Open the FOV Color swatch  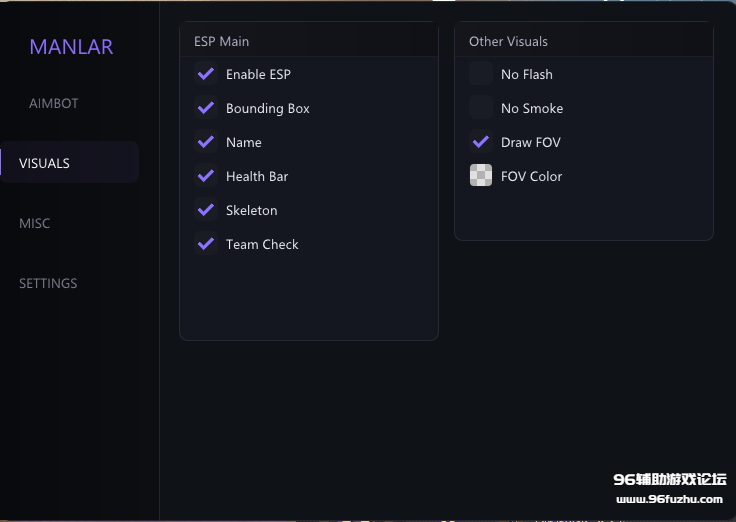click(481, 176)
